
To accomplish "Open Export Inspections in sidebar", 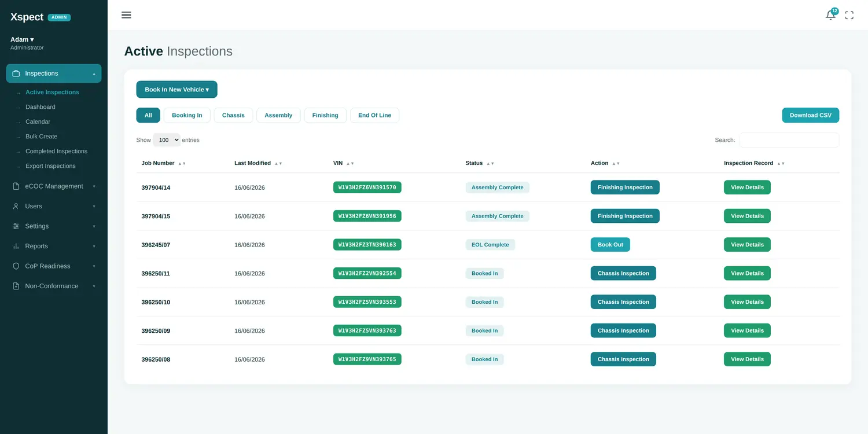I will point(50,166).
